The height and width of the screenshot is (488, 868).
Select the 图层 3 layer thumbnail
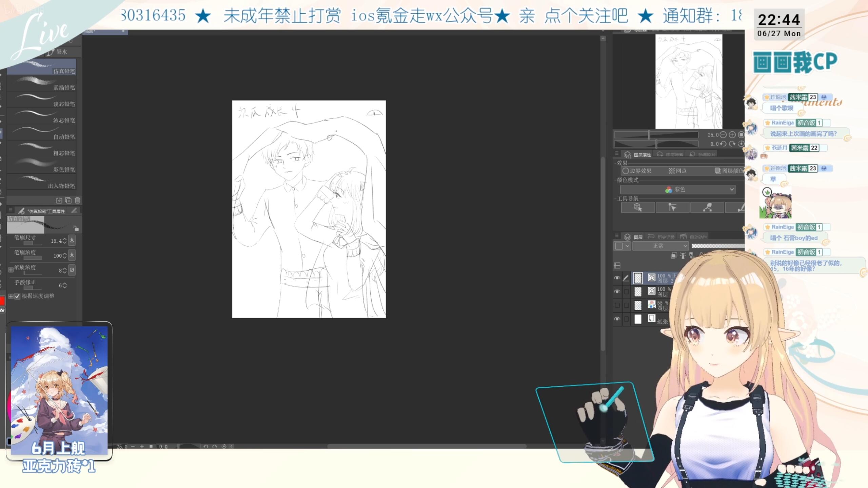pyautogui.click(x=638, y=278)
